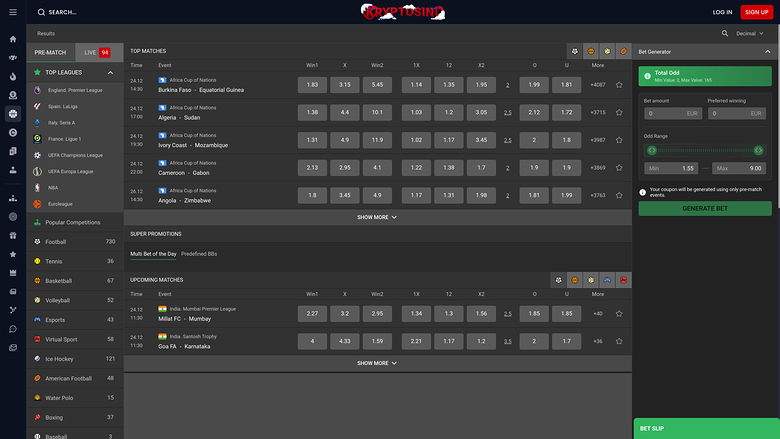Image resolution: width=780 pixels, height=439 pixels.
Task: Open the Decimal odds format dropdown
Action: pyautogui.click(x=750, y=33)
